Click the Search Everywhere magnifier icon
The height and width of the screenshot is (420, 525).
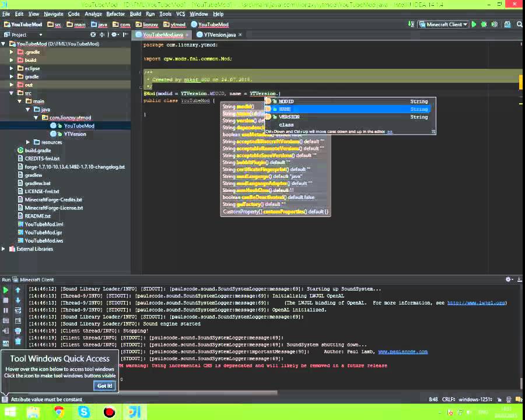(519, 24)
